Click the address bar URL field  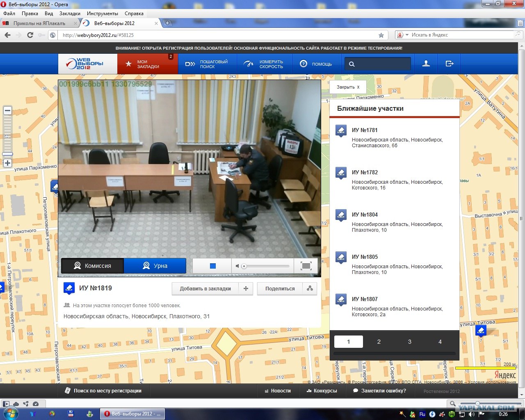pos(217,35)
